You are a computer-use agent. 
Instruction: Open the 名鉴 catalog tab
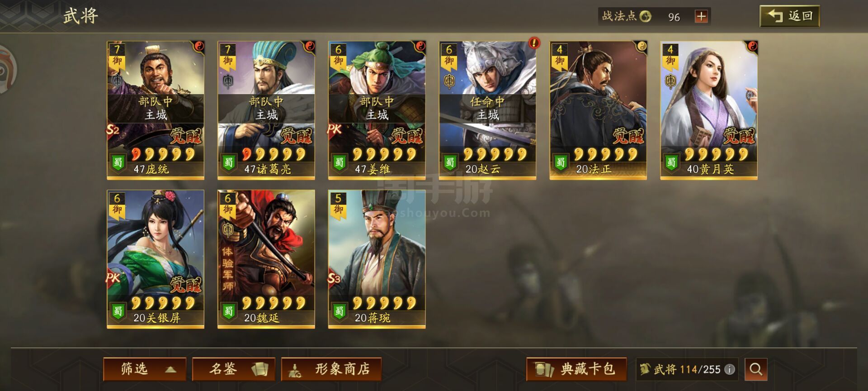234,369
